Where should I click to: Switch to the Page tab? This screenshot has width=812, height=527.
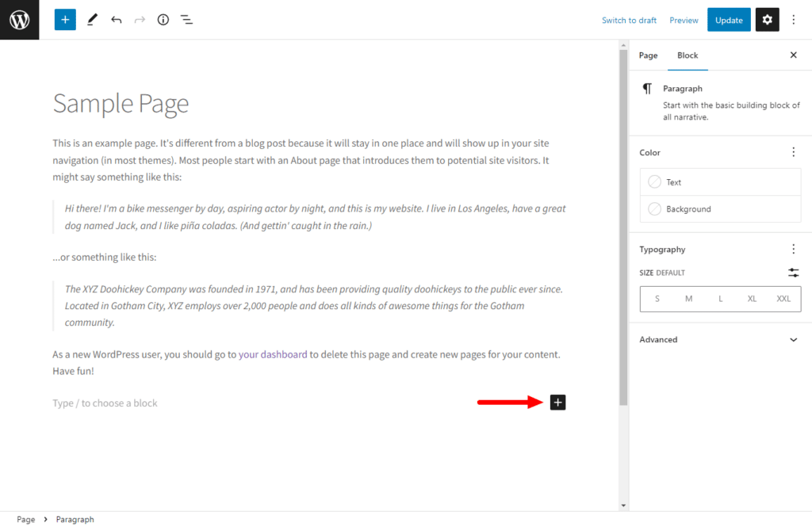[x=648, y=55]
